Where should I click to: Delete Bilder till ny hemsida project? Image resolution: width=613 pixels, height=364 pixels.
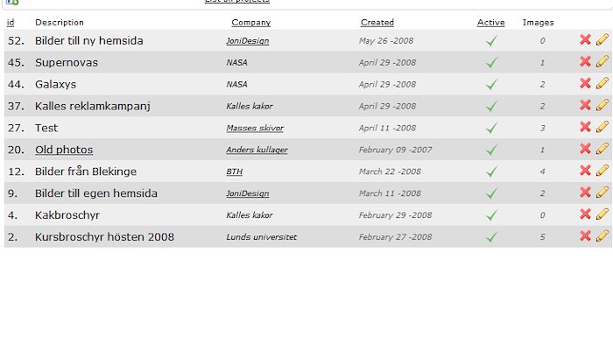click(x=585, y=39)
